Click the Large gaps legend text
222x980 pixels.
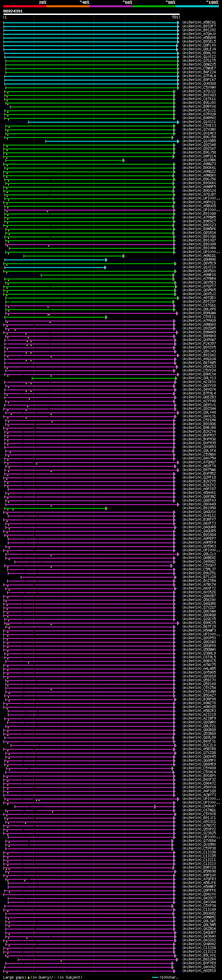tap(15, 977)
